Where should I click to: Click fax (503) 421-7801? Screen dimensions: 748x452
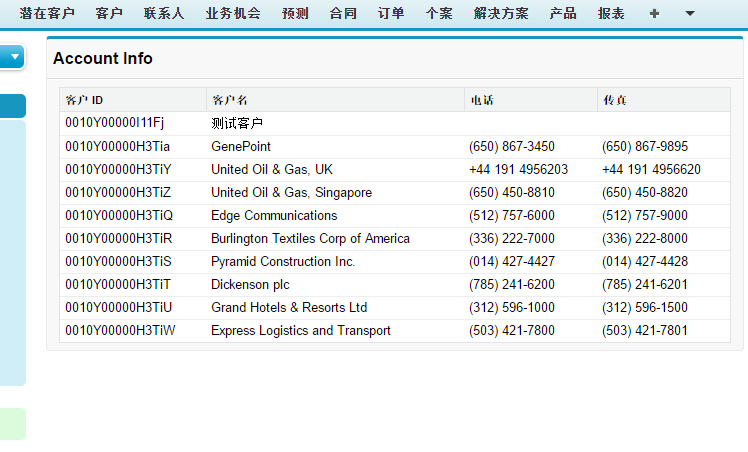pos(645,330)
